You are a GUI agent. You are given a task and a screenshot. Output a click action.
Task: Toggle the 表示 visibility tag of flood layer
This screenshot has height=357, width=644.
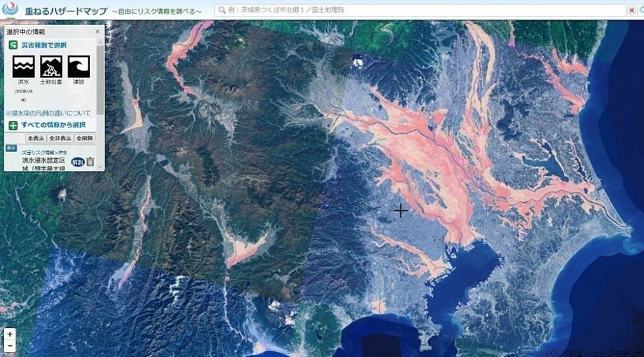(x=11, y=148)
